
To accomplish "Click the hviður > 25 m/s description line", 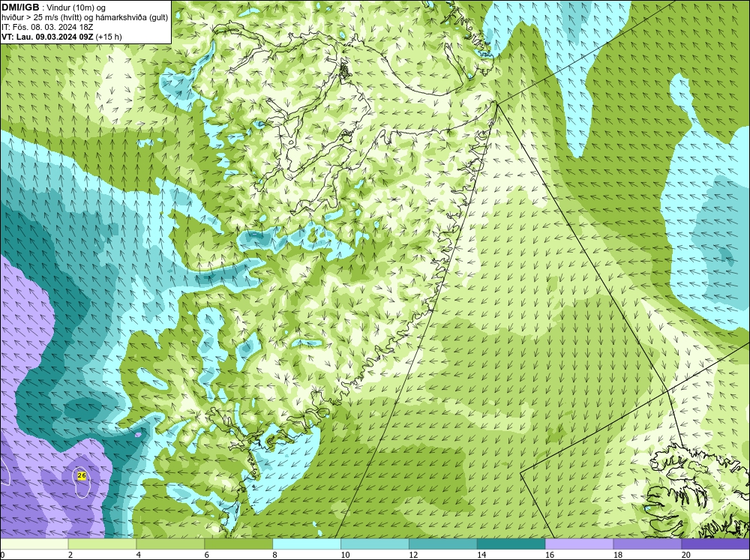I will tap(85, 18).
